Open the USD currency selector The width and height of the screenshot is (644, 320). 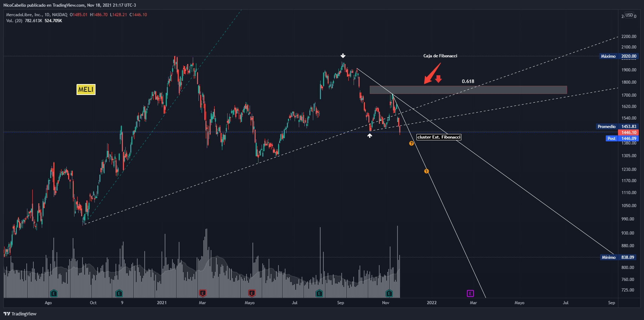[x=629, y=15]
